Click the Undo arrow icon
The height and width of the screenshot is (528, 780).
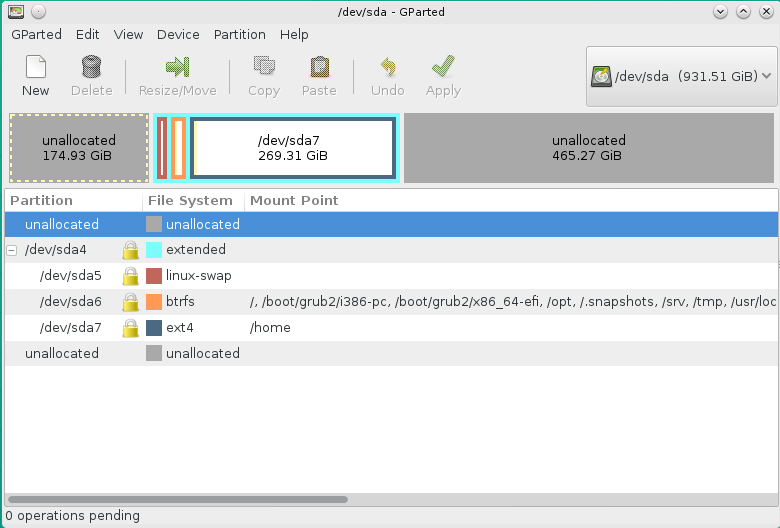(x=388, y=67)
